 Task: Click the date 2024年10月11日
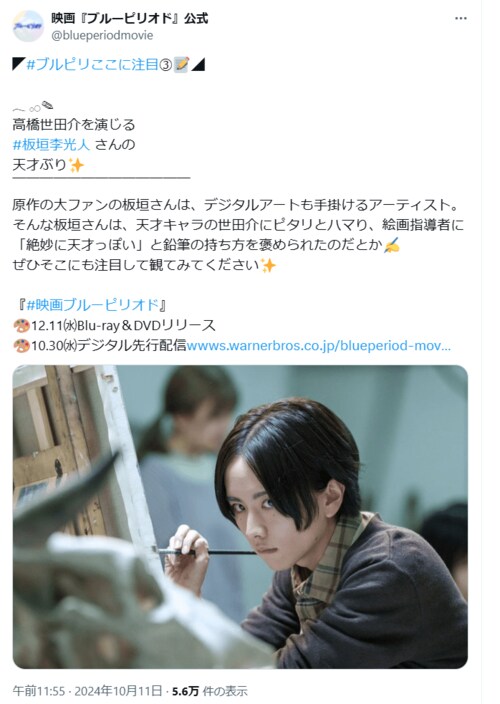click(x=118, y=691)
